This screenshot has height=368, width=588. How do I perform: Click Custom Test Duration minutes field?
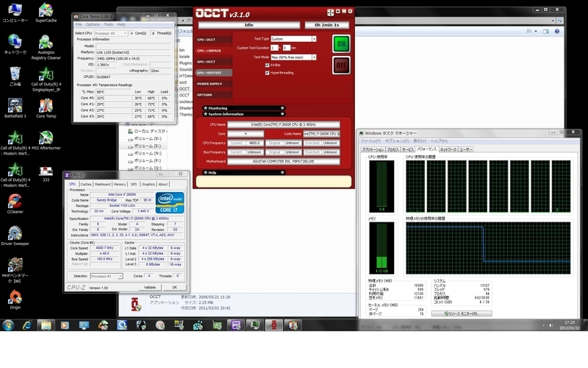tap(287, 48)
